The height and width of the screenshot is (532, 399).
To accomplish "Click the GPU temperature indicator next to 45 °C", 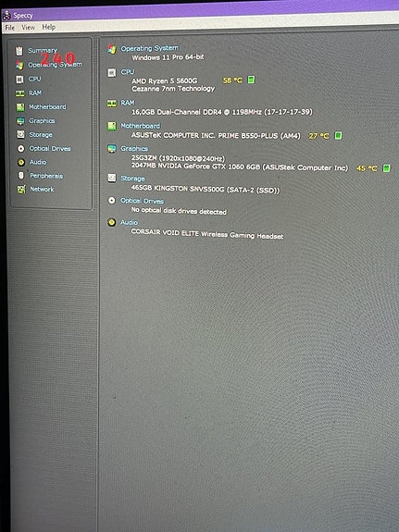I will pos(386,168).
